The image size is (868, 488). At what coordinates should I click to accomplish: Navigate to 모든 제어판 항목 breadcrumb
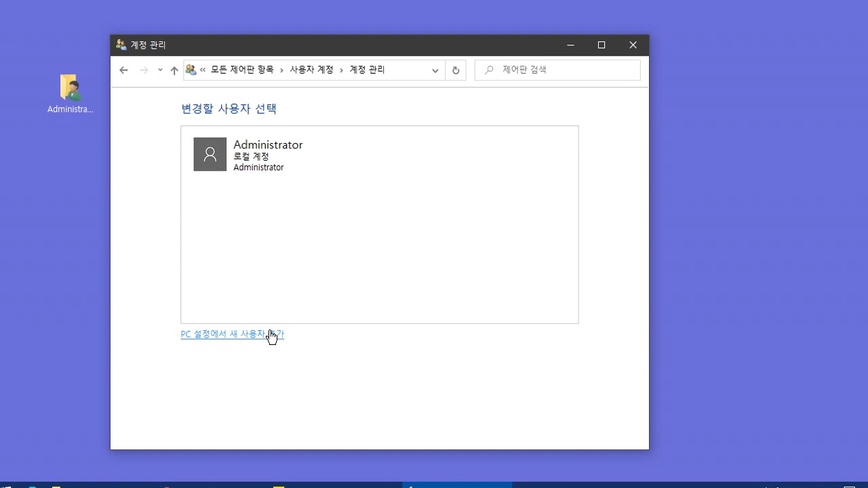(242, 70)
